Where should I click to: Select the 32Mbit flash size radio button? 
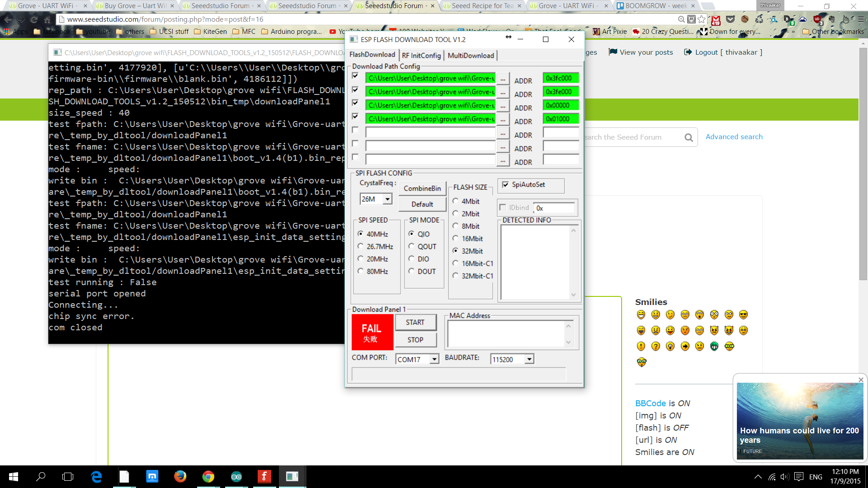pyautogui.click(x=455, y=250)
